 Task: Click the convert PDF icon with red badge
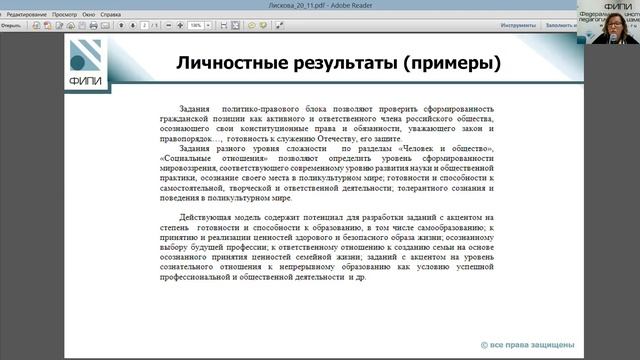tap(48, 25)
